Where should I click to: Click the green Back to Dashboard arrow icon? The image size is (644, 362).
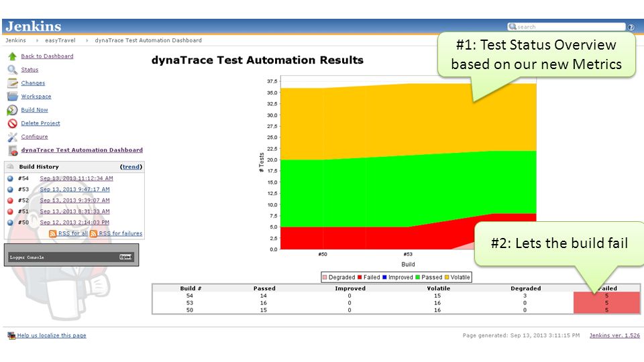(x=12, y=56)
